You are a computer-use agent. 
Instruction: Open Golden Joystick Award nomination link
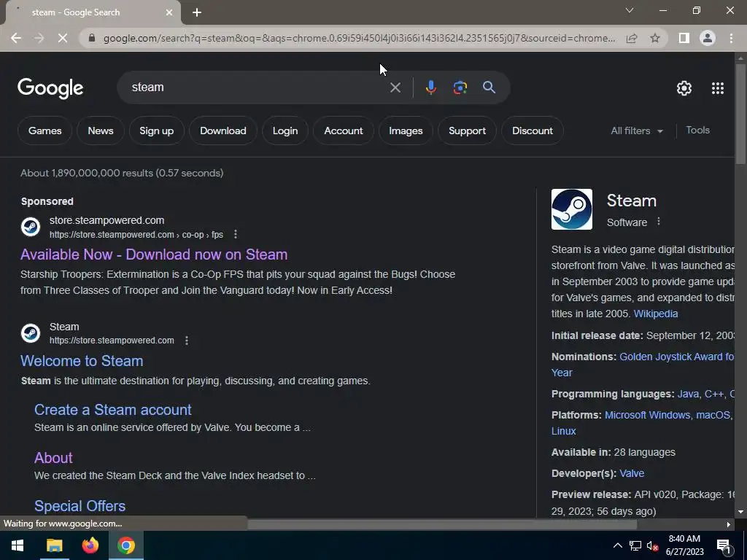pyautogui.click(x=676, y=357)
